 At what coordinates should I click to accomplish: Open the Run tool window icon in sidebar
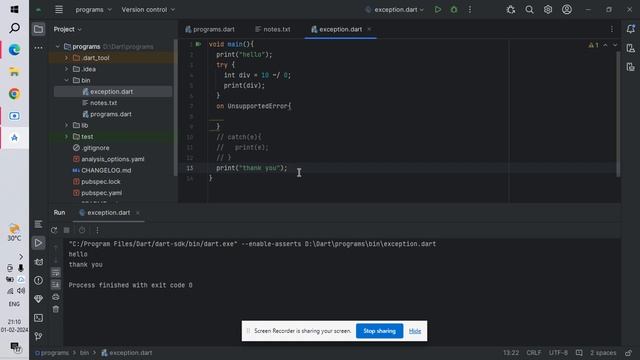pos(38,243)
